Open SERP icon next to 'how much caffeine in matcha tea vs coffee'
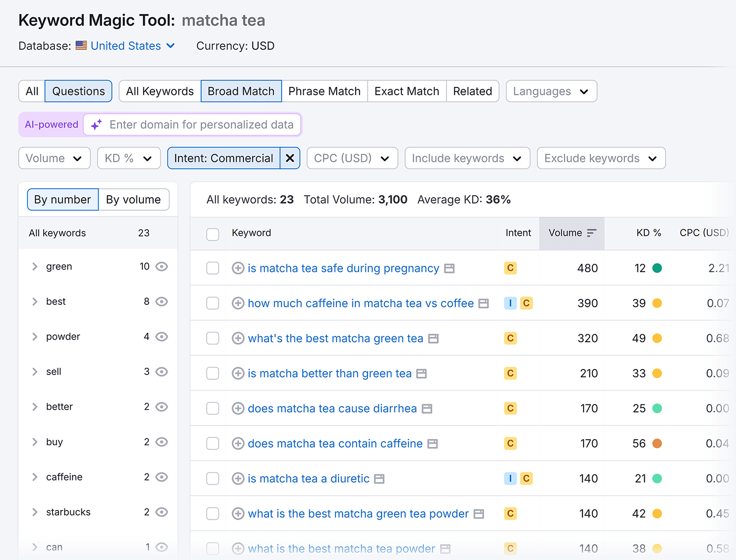 click(484, 304)
